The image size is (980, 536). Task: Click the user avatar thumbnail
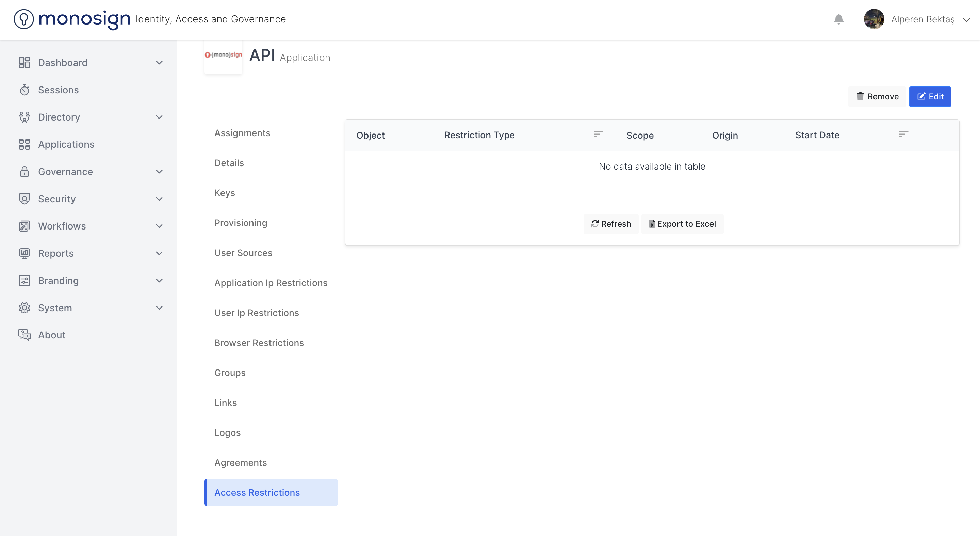pos(873,19)
